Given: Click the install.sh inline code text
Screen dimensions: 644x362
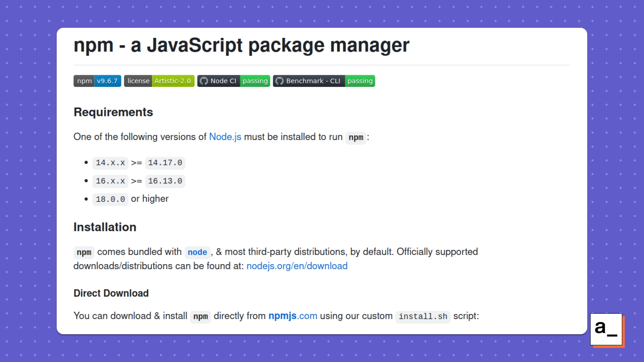Looking at the screenshot, I should click(423, 316).
